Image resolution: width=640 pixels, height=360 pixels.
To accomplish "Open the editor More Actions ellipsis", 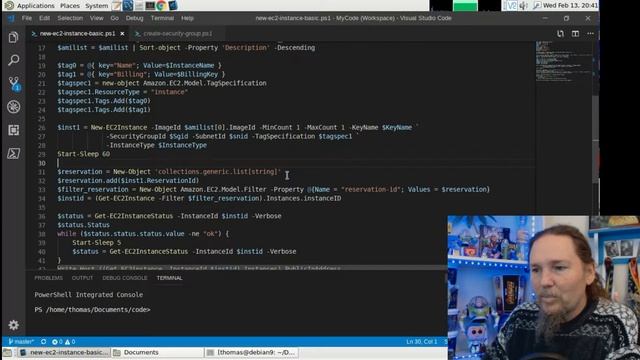I will point(590,34).
